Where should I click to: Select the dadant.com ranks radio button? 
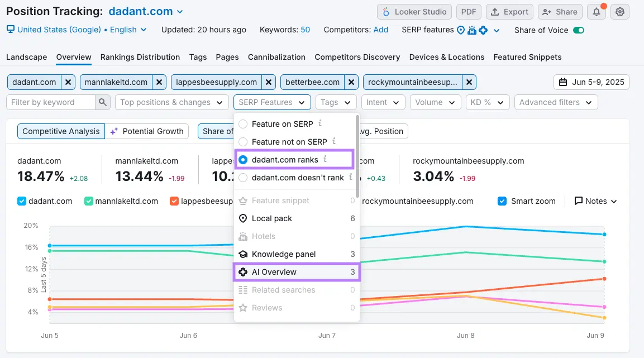(242, 159)
